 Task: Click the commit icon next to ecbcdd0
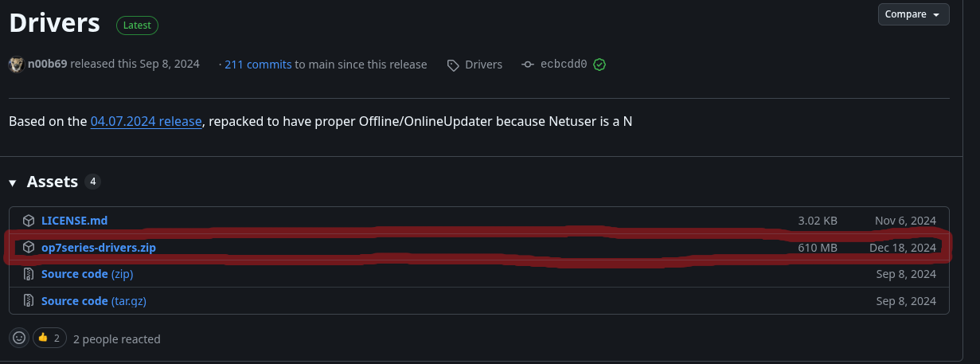[x=527, y=65]
